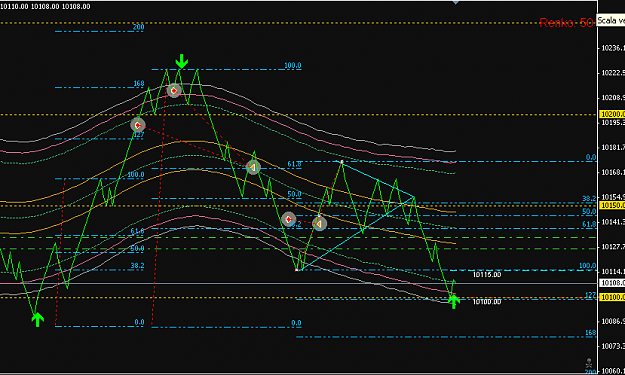Click the 61.8 label of the leftmost Fibonacci set
The image size is (625, 375).
tap(137, 231)
